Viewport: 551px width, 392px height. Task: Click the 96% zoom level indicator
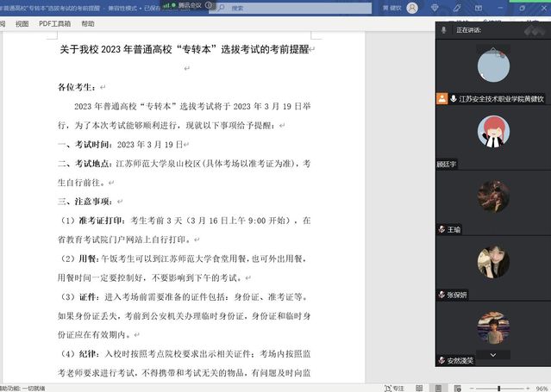[541, 388]
